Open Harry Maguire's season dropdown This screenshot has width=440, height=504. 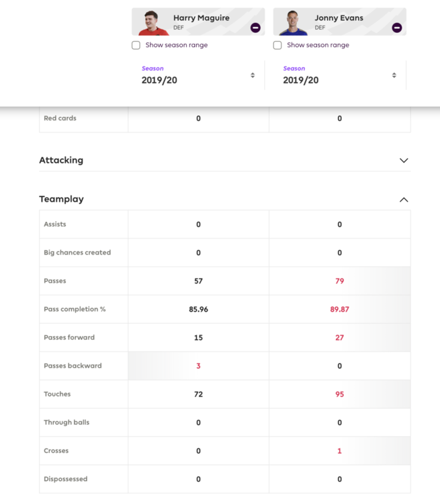point(198,75)
